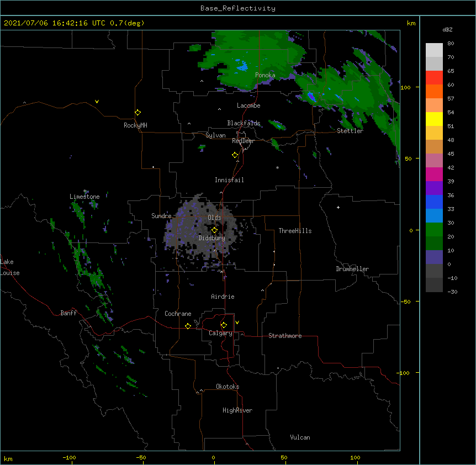Screen dimensions: 476x465
Task: Click the white plus marker north of Drumheller
Action: click(x=338, y=207)
